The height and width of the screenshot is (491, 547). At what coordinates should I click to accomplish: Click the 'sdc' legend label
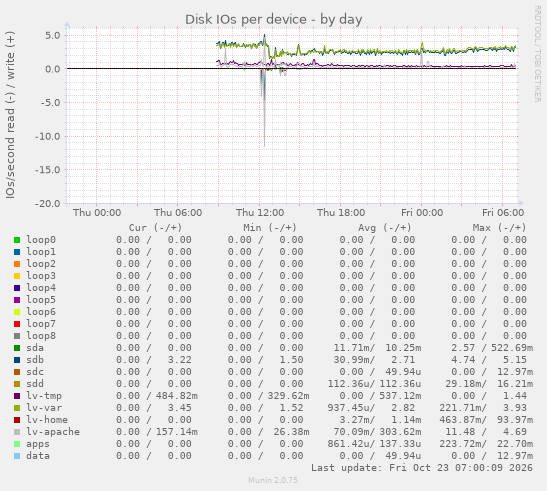(35, 372)
